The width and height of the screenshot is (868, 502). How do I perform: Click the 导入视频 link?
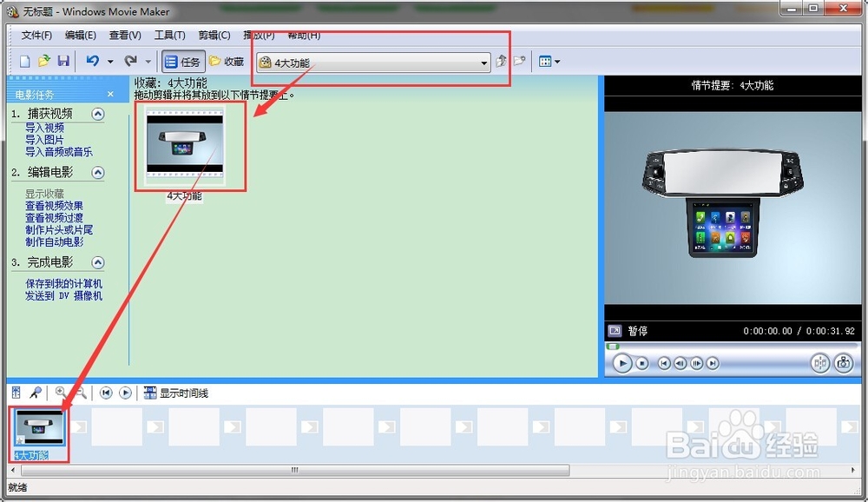click(x=44, y=128)
